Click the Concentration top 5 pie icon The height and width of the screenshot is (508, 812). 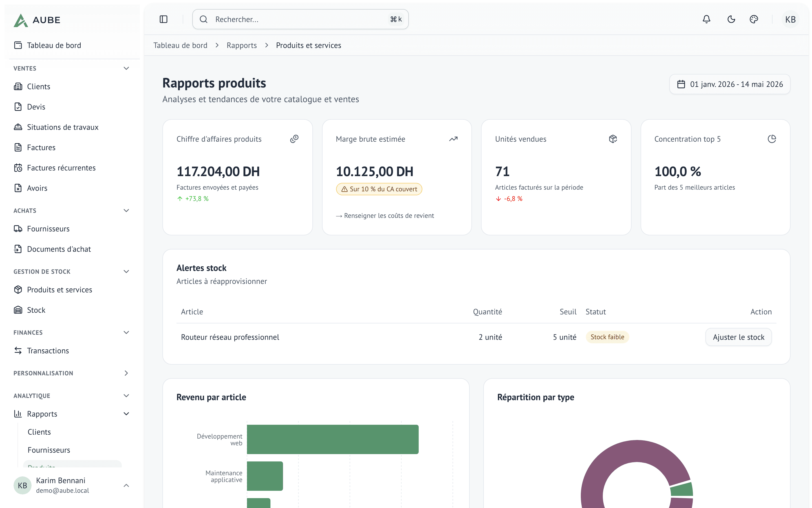tap(772, 139)
